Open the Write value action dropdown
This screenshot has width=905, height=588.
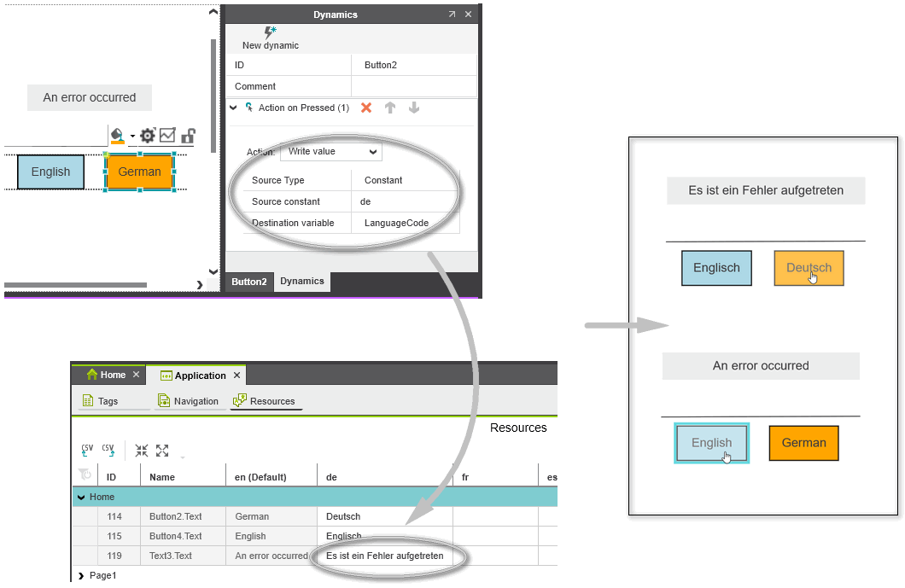tap(331, 152)
